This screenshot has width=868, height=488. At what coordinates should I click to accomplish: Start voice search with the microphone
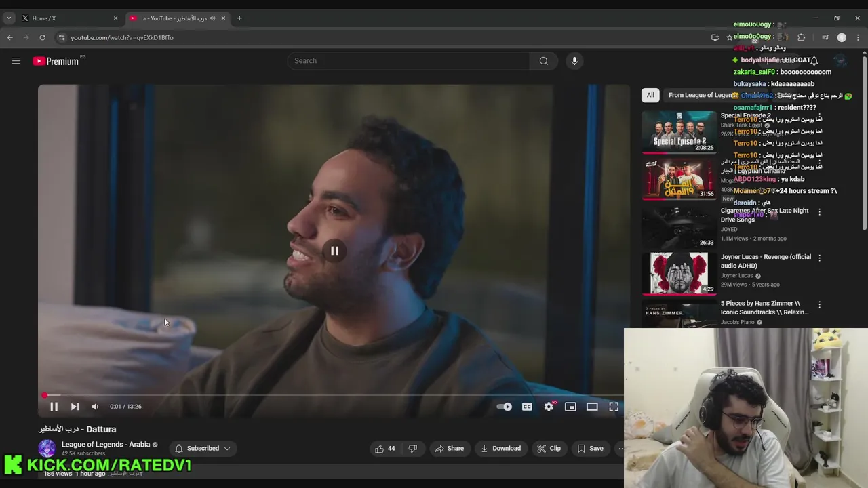[574, 61]
